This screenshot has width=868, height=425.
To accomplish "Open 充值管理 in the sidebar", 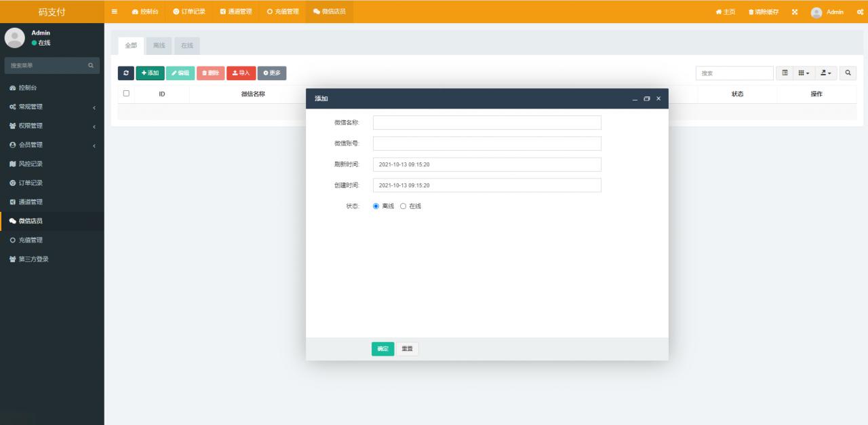I will (x=52, y=240).
